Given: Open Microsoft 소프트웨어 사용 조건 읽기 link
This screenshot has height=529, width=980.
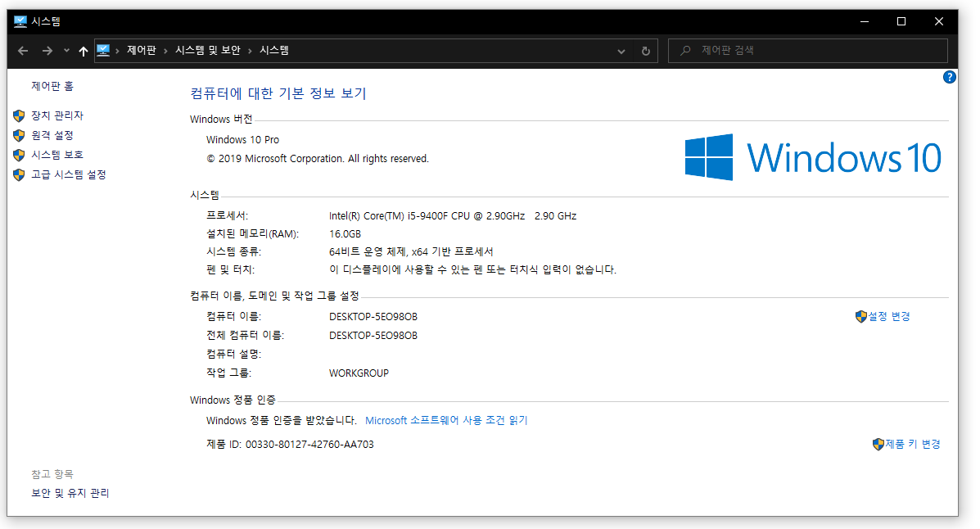Looking at the screenshot, I should (x=446, y=420).
